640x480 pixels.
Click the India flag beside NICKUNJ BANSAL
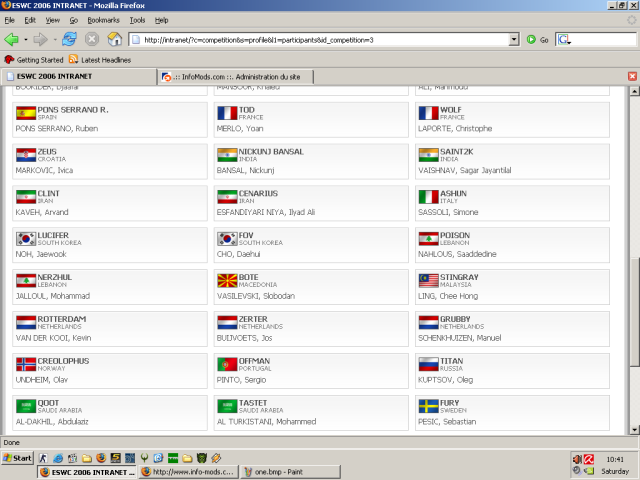227,155
